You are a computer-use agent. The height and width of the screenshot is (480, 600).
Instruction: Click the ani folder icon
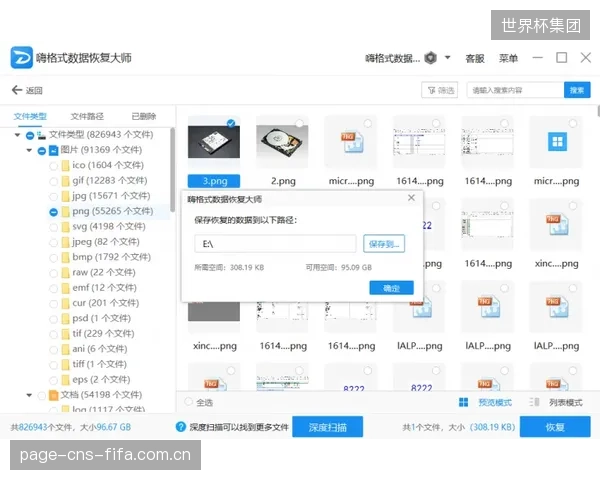tap(66, 349)
